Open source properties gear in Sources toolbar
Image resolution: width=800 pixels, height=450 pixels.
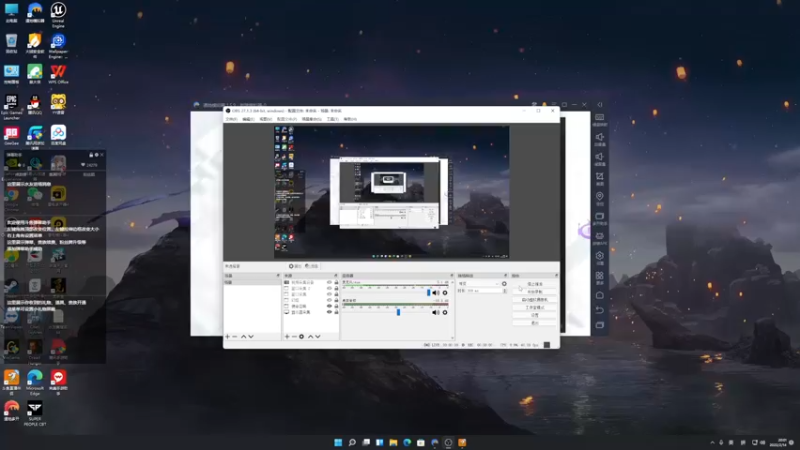click(x=302, y=337)
